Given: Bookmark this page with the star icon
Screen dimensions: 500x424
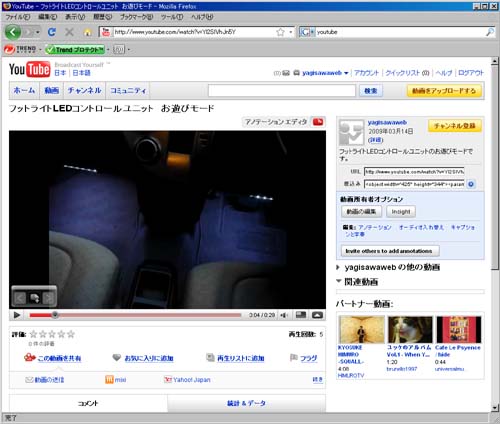Looking at the screenshot, I should click(280, 32).
